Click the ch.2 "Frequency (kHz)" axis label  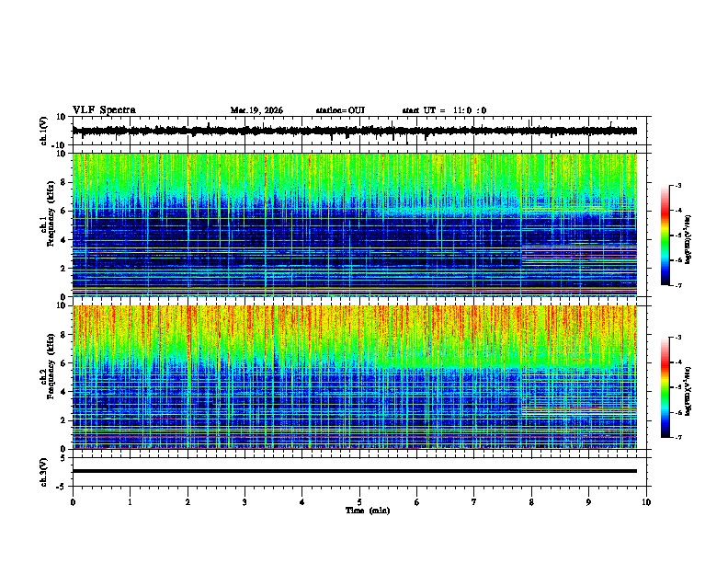point(51,365)
